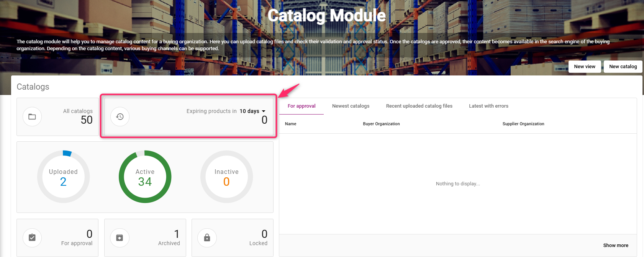Click the Buyer Organization column header
Viewport: 644px width, 257px height.
(x=381, y=124)
